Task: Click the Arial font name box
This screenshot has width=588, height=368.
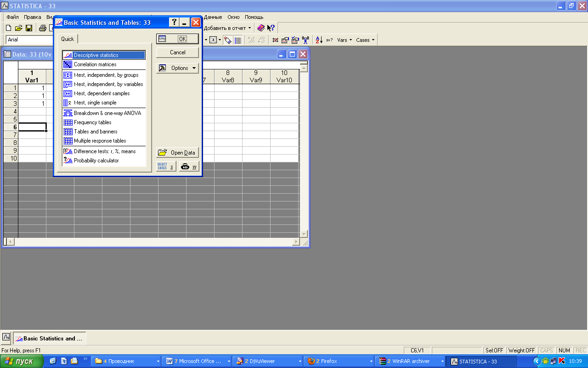Action: pyautogui.click(x=29, y=40)
